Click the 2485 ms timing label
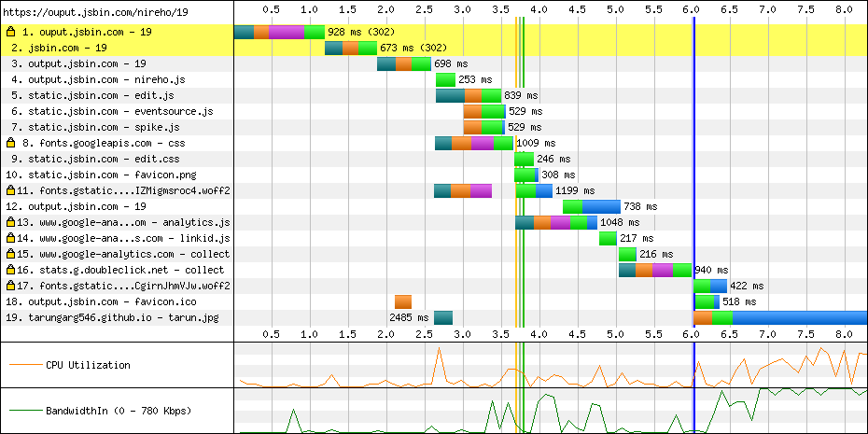This screenshot has height=434, width=868. coord(409,317)
